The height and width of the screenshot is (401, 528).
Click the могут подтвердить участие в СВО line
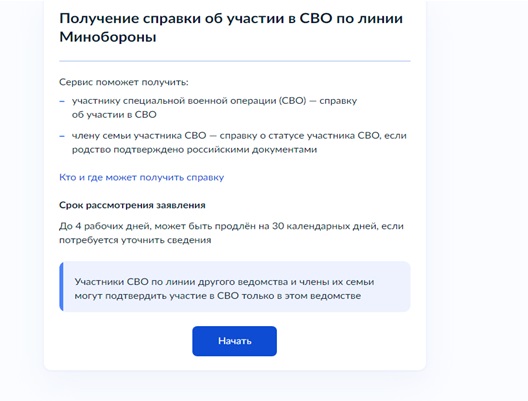point(218,296)
